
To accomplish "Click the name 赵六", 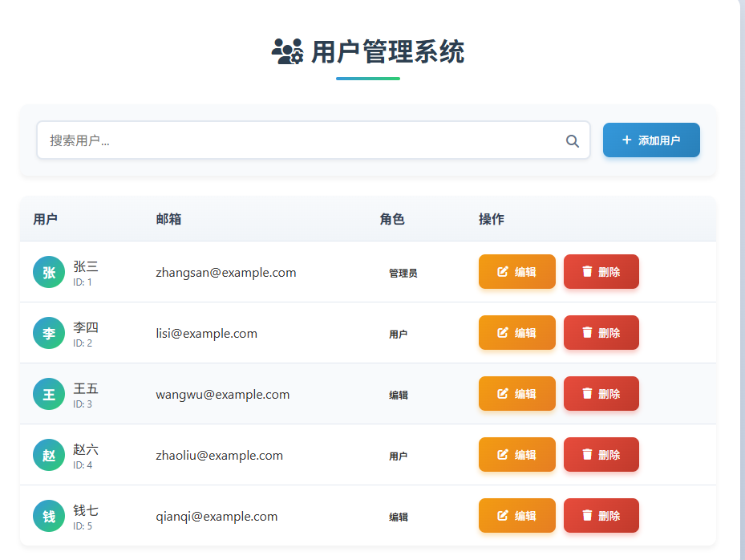I will pos(86,449).
